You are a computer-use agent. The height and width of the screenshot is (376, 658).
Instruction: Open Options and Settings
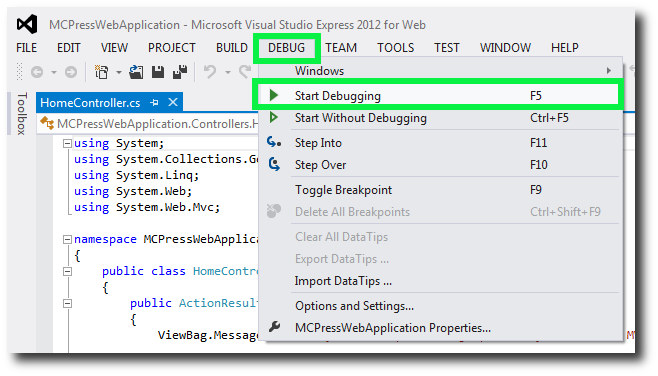(440, 306)
